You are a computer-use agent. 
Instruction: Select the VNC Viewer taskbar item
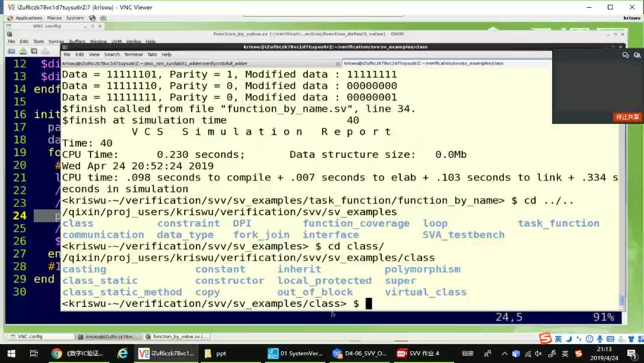(166, 353)
